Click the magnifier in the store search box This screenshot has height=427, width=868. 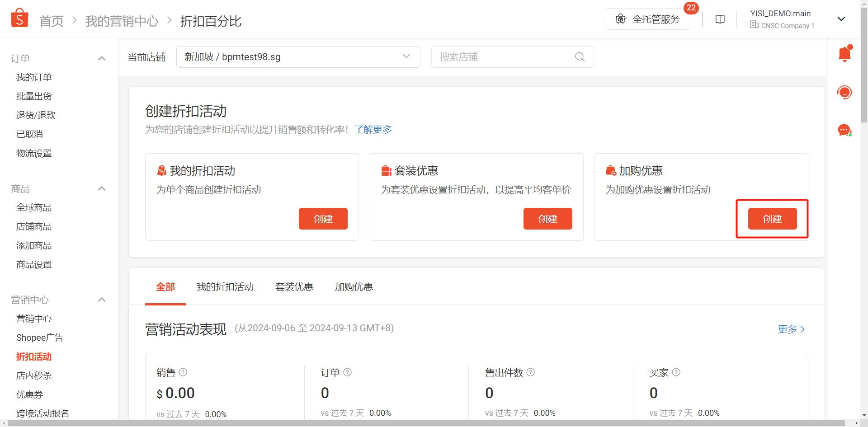point(580,57)
